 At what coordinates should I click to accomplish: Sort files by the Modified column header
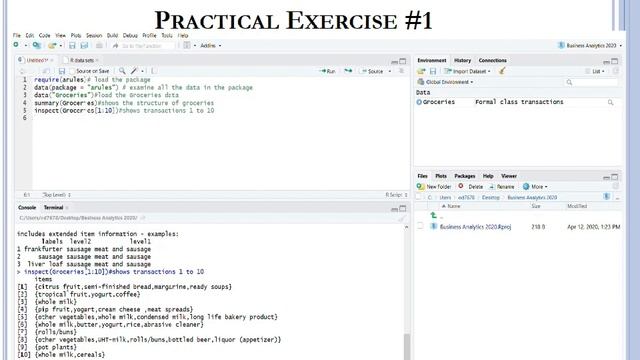pyautogui.click(x=577, y=206)
